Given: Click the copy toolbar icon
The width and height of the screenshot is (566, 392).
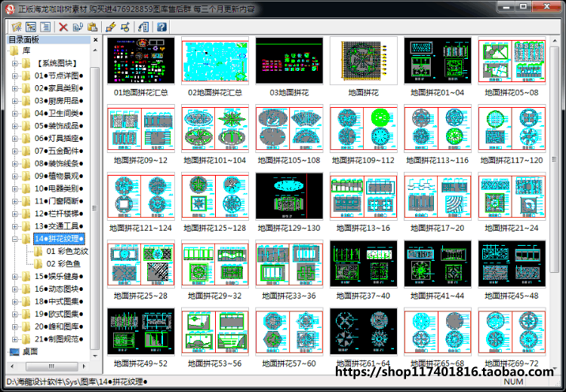Looking at the screenshot, I should coord(78,26).
